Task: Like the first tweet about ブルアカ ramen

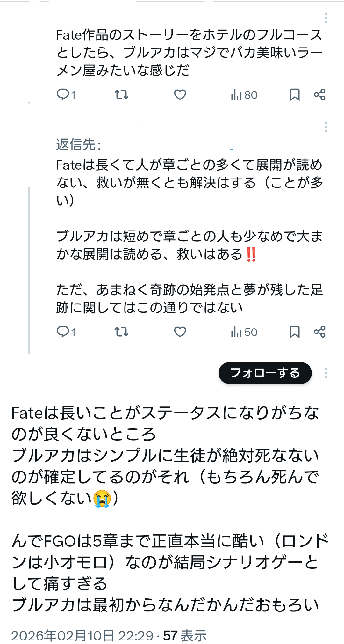Action: click(180, 95)
